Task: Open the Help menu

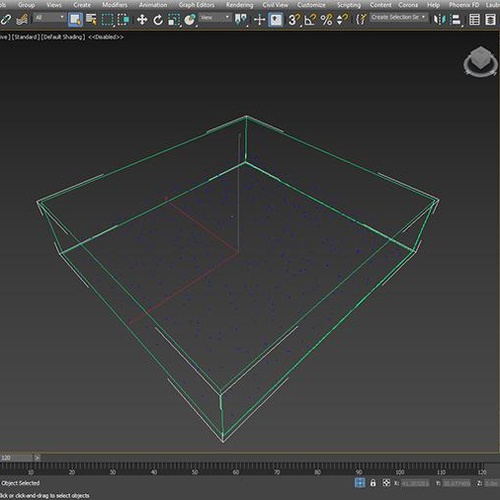Action: (433, 5)
